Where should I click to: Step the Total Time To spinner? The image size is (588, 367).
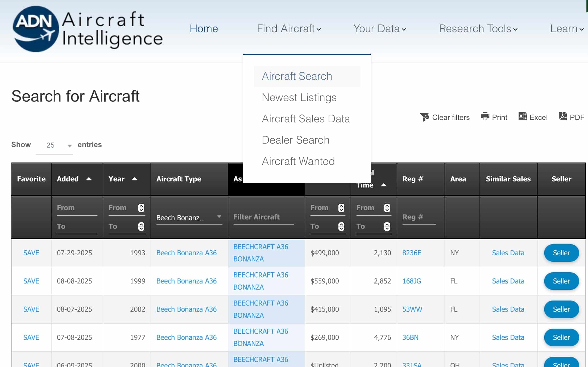387,226
